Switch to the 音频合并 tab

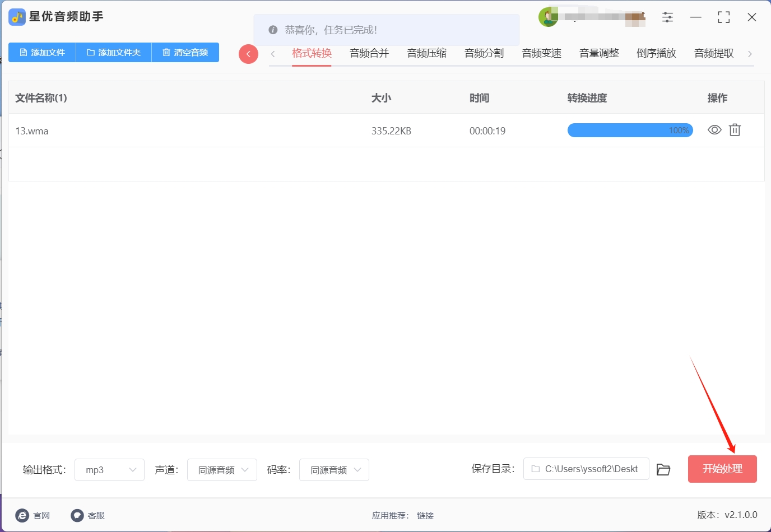(369, 53)
